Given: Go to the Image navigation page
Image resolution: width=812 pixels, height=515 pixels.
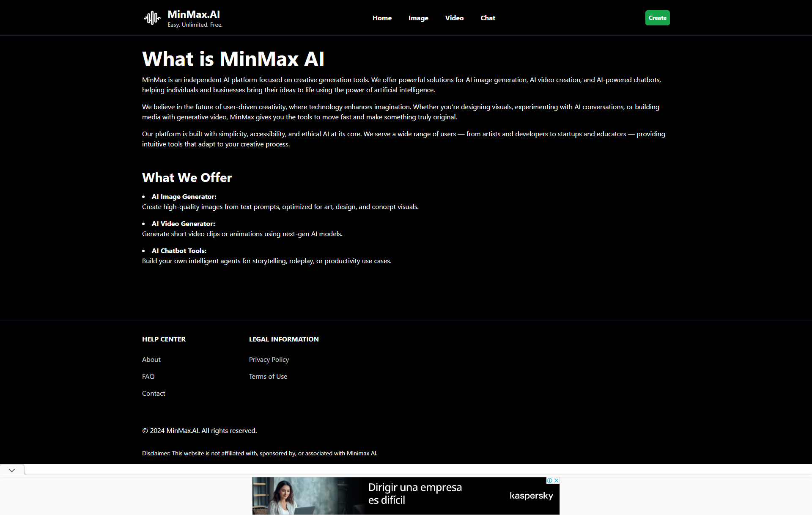Looking at the screenshot, I should 418,18.
